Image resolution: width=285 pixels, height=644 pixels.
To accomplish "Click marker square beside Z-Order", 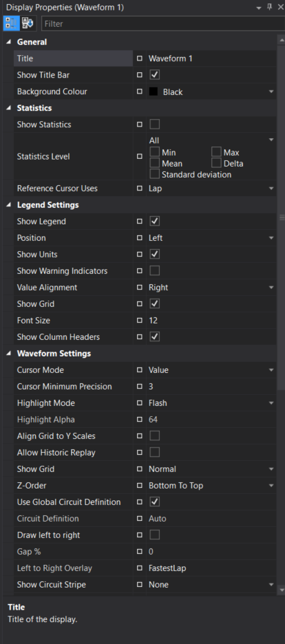I will [140, 486].
